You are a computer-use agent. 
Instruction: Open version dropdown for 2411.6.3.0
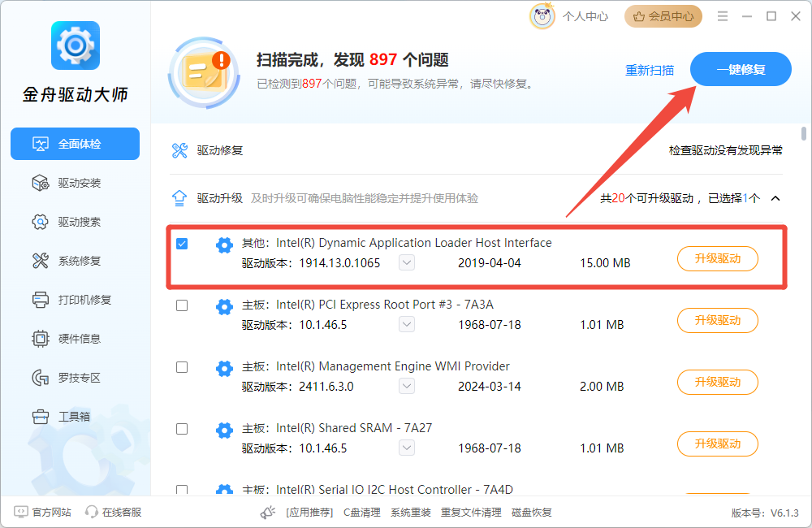coord(407,386)
